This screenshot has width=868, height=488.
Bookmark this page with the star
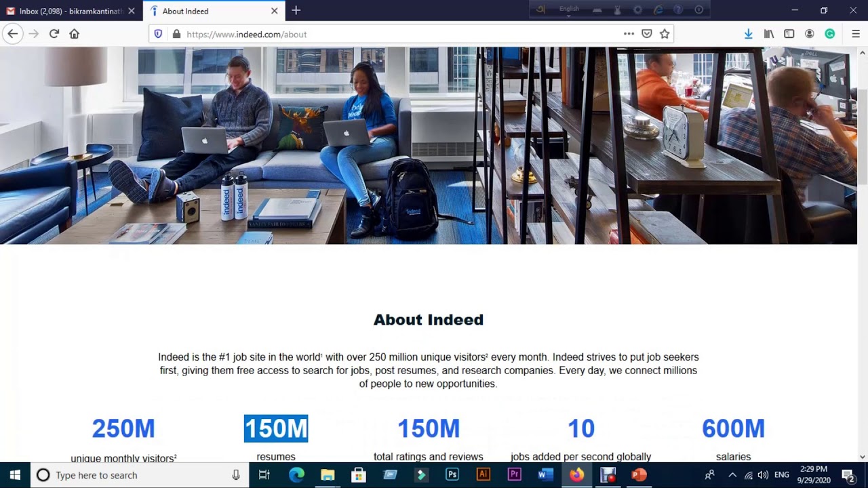click(x=665, y=34)
